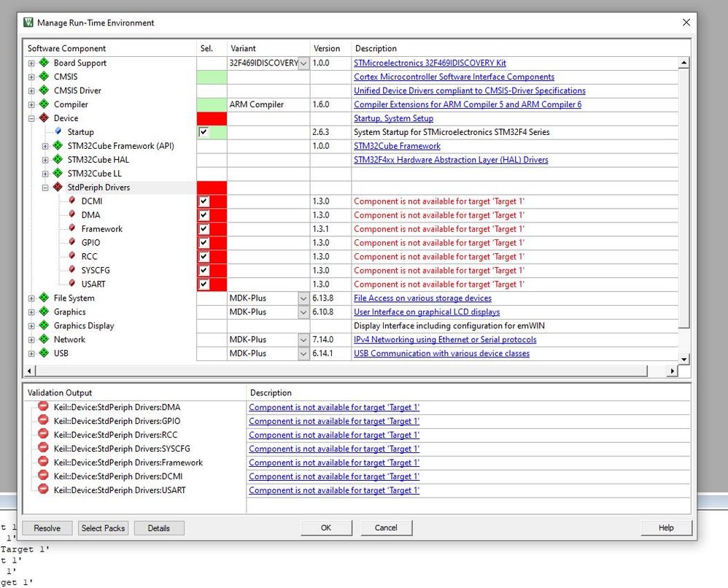
Task: Uncheck the DCMI driver checkbox
Action: (x=204, y=201)
